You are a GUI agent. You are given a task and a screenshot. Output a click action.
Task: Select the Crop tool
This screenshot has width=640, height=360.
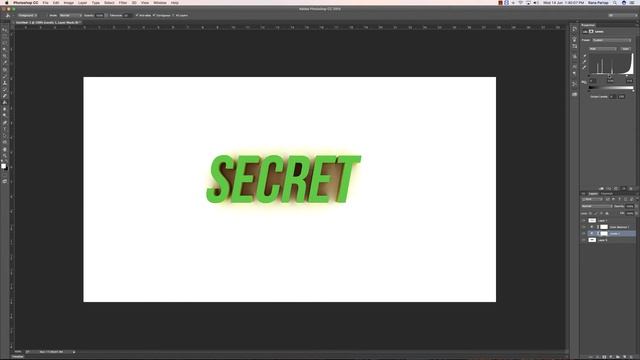pyautogui.click(x=5, y=56)
